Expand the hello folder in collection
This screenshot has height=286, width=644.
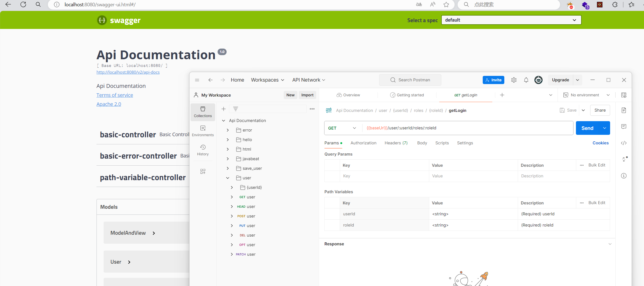coord(228,140)
